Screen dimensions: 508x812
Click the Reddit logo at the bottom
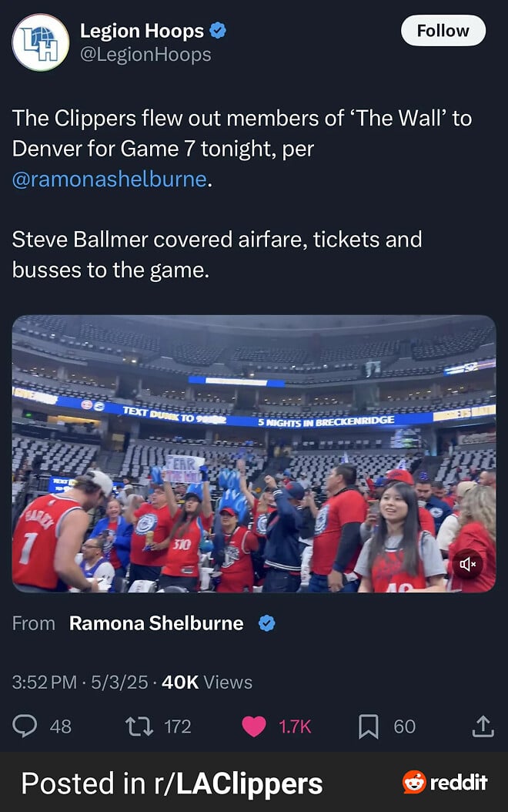[x=445, y=783]
